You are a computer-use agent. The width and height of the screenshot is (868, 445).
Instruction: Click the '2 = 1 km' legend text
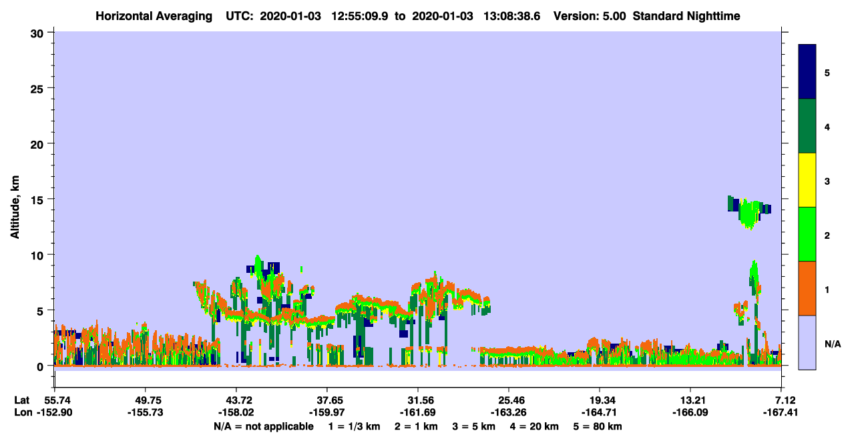click(x=417, y=426)
